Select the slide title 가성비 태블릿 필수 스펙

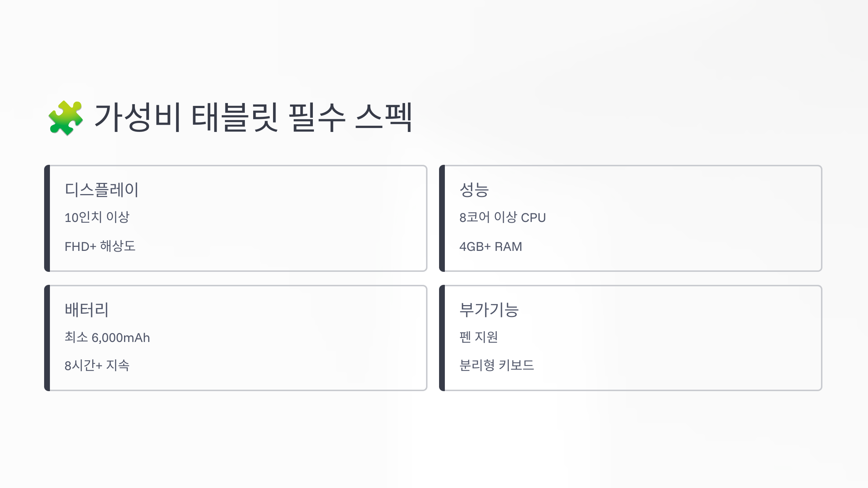[x=253, y=117]
